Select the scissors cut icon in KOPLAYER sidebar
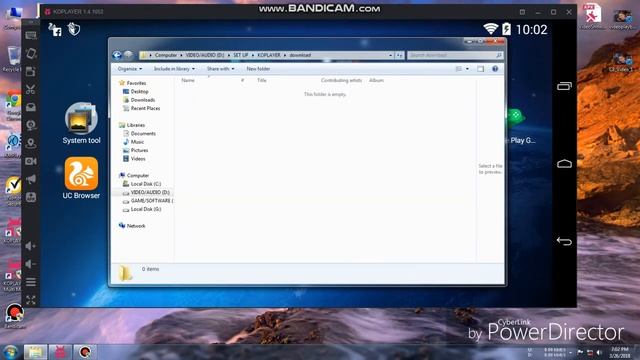The height and width of the screenshot is (360, 640). [x=31, y=89]
